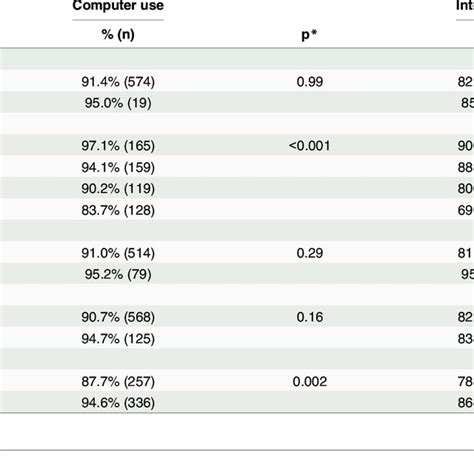Select the 94.7% (125) cell
Viewport: 474px width, 474px height.
pyautogui.click(x=118, y=339)
